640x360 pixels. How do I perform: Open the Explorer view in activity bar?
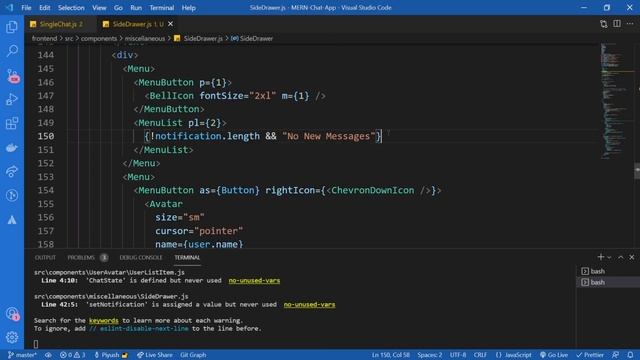click(x=12, y=27)
